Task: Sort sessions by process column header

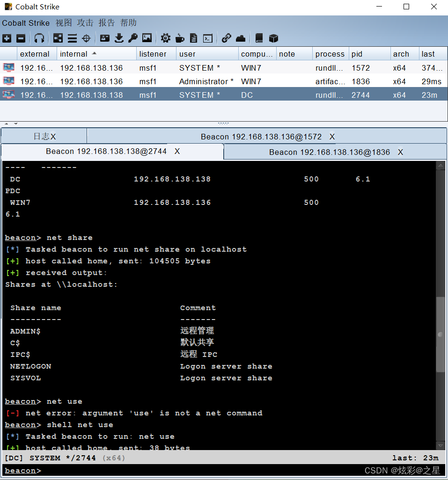Action: click(330, 54)
